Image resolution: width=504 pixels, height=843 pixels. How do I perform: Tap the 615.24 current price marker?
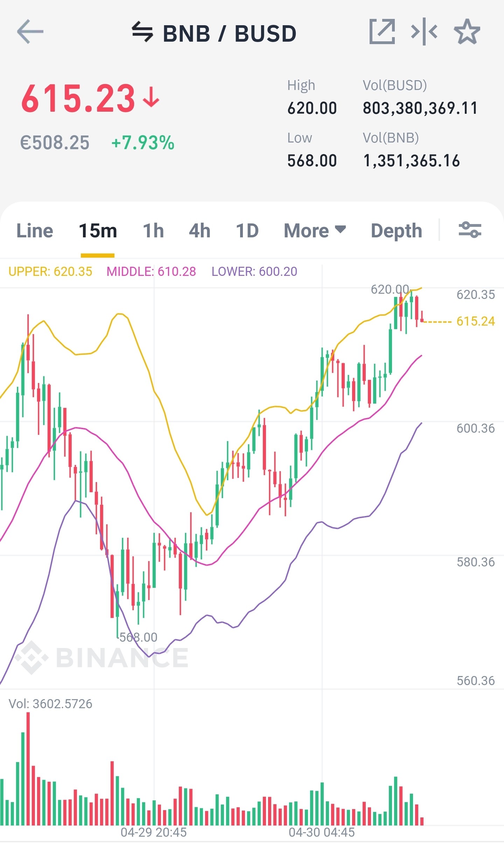[476, 321]
